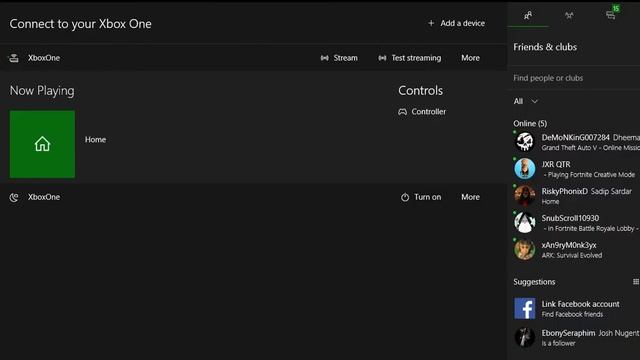Focus the Find people or clubs field
This screenshot has width=640, height=360.
coord(573,78)
